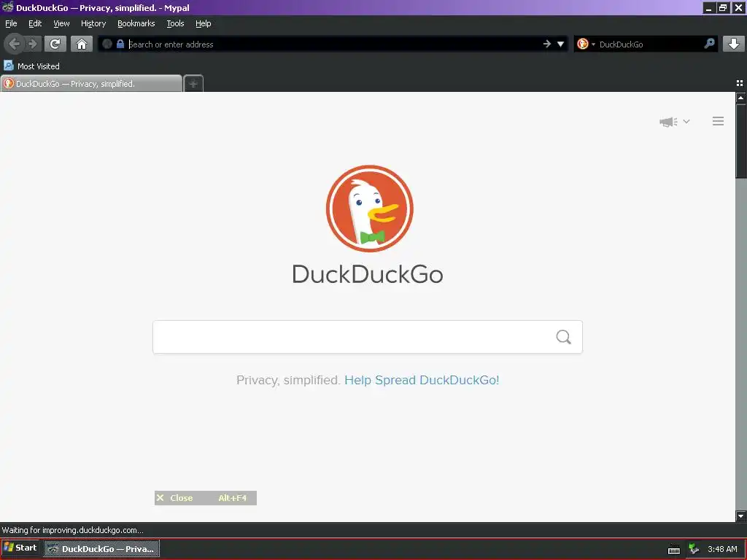Click the address bar text field
The image size is (747, 560).
point(333,44)
